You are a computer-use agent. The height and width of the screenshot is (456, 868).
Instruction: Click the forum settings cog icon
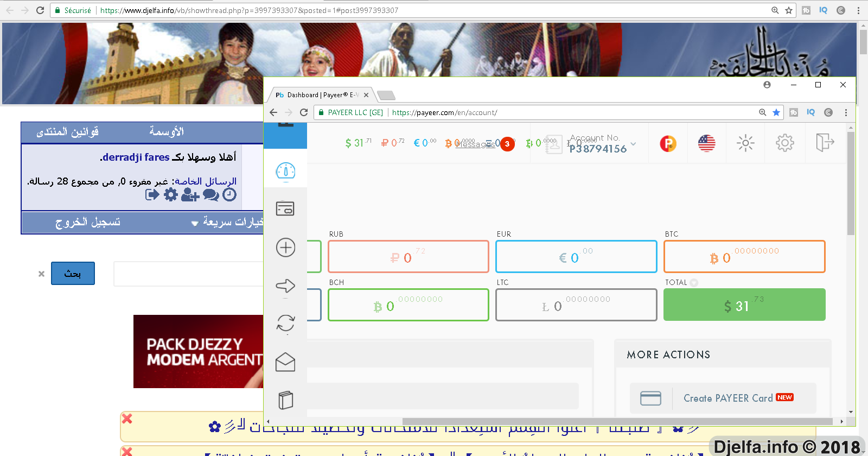tap(171, 194)
